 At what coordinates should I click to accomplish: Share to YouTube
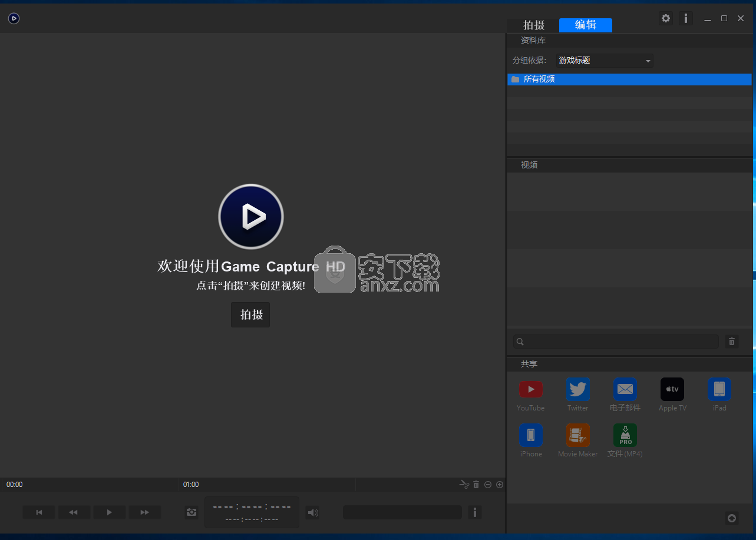coord(531,389)
